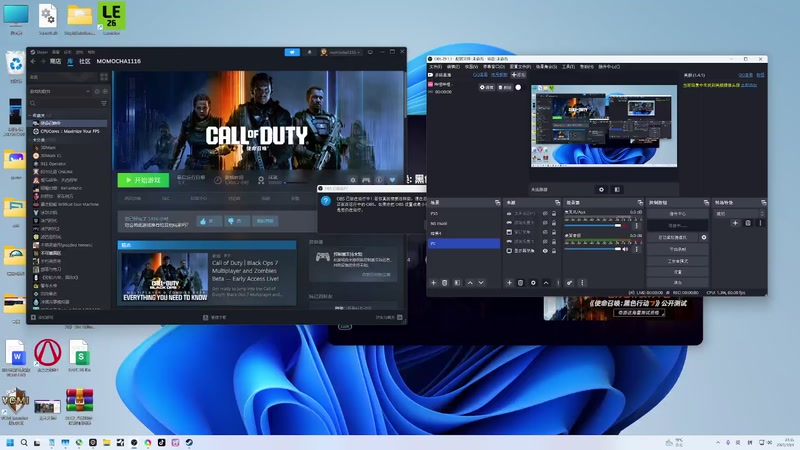This screenshot has width=800, height=450.
Task: Pop out the OBS audio mixer dock
Action: pos(640,203)
